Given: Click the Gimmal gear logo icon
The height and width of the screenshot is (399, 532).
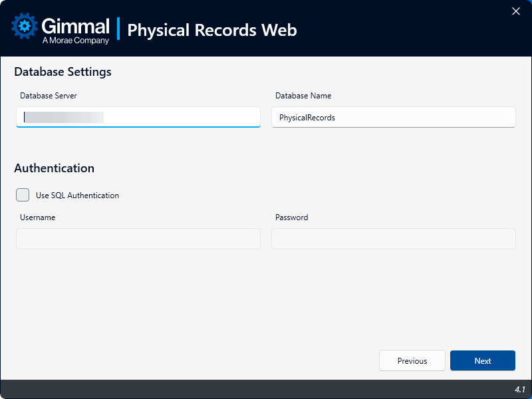Looking at the screenshot, I should (x=25, y=27).
